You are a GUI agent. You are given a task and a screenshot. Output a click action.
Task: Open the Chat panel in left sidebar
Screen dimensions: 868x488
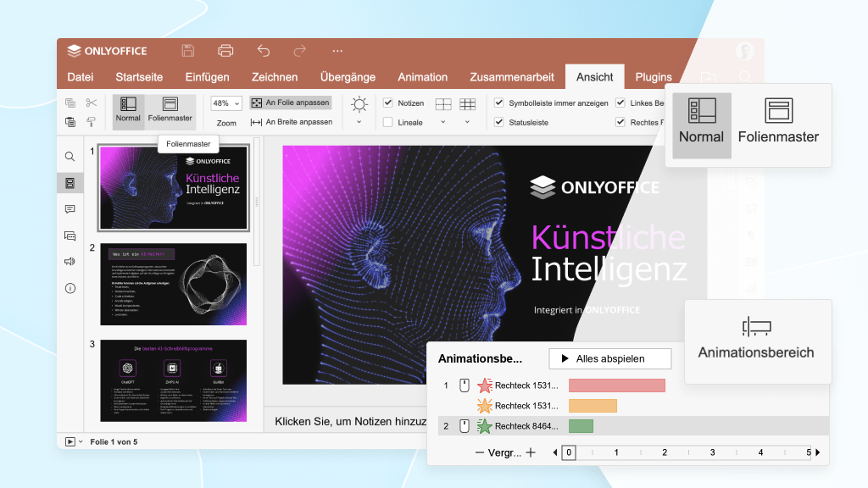pos(70,236)
